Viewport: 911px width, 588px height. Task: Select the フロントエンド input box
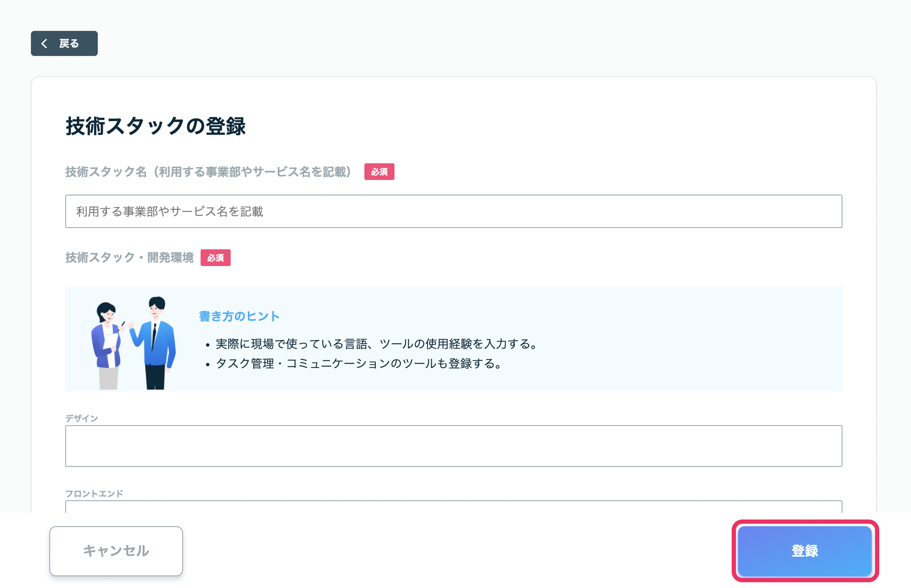click(x=453, y=507)
